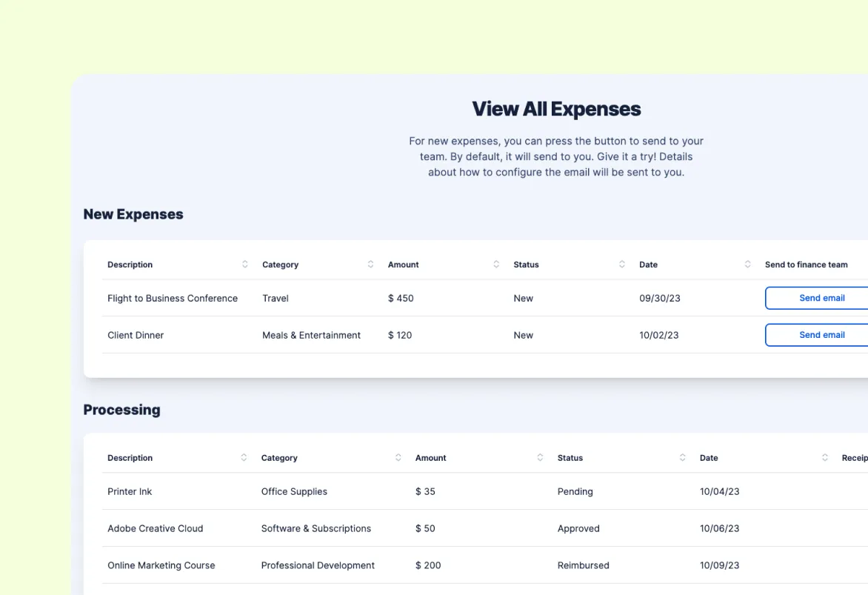This screenshot has height=595, width=868.
Task: Open sorting options via Description column chevron
Action: coord(244,264)
